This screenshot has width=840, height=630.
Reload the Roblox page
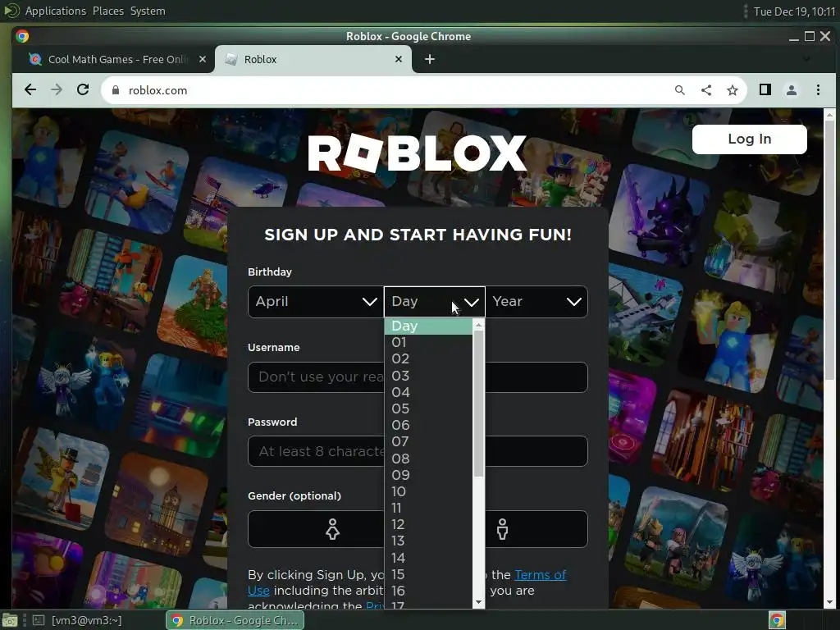[x=83, y=90]
